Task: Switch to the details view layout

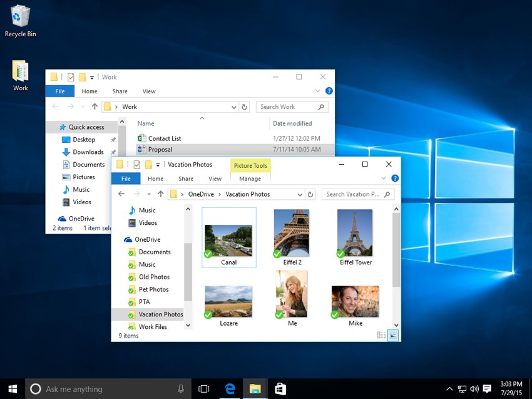Action: (x=381, y=336)
